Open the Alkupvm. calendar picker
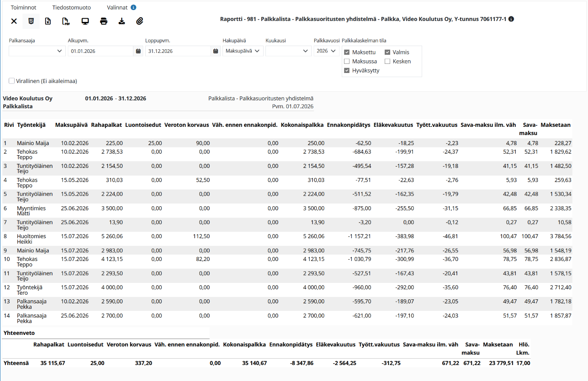588x381 pixels. (138, 51)
